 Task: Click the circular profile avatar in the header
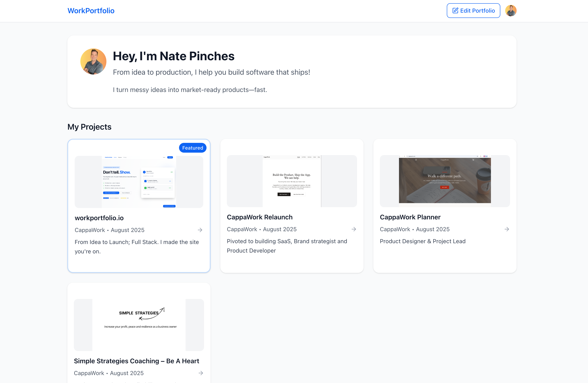[511, 10]
